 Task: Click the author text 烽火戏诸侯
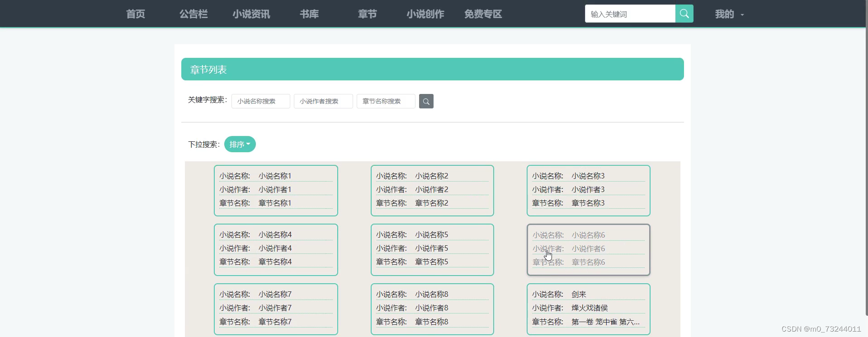(590, 308)
